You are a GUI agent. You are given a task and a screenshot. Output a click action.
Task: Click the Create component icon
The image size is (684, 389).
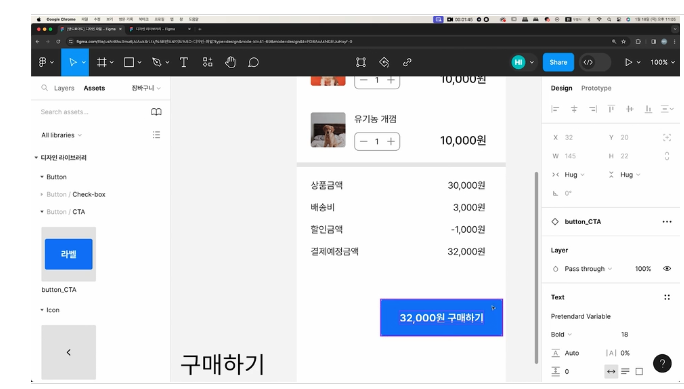tap(384, 62)
